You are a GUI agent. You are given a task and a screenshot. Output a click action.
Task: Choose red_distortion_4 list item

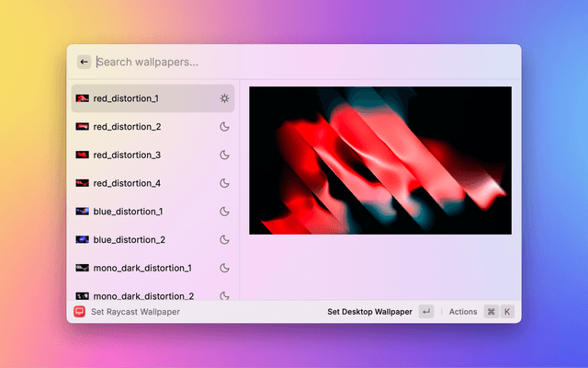pos(127,183)
